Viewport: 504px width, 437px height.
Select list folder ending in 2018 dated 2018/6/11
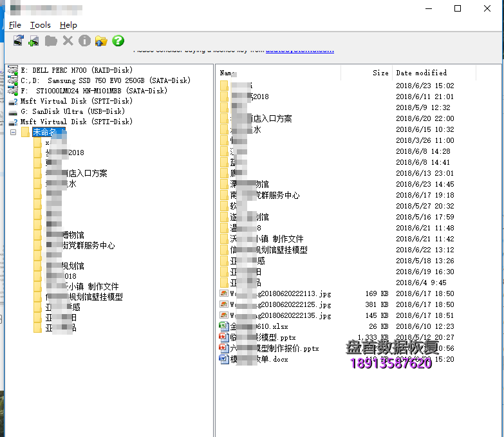(x=250, y=97)
